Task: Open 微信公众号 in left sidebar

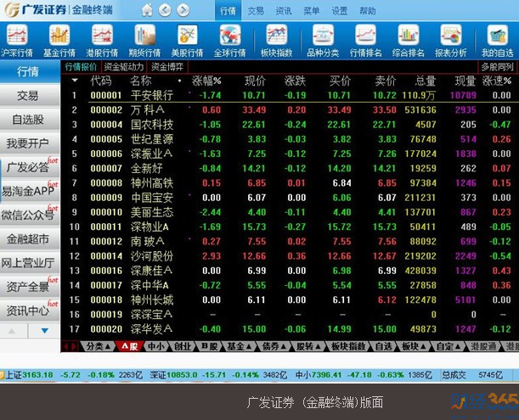Action: pyautogui.click(x=30, y=215)
